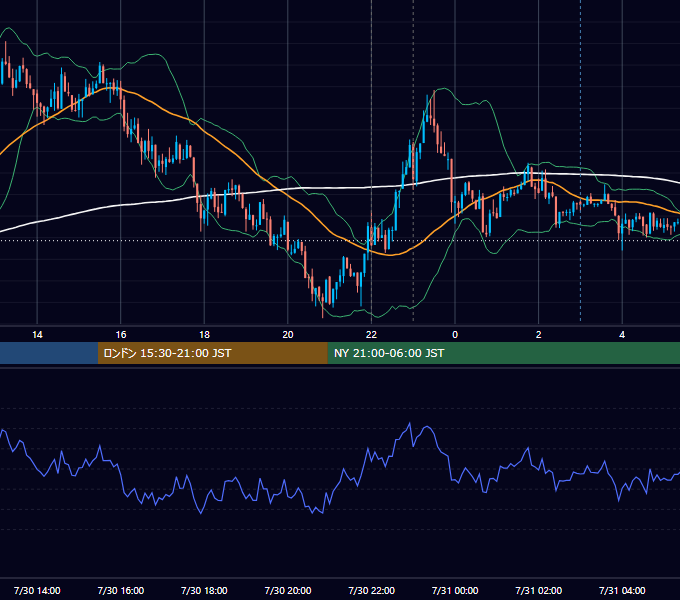Select the 7/30 22:00 time label
680x600 pixels.
[x=372, y=590]
